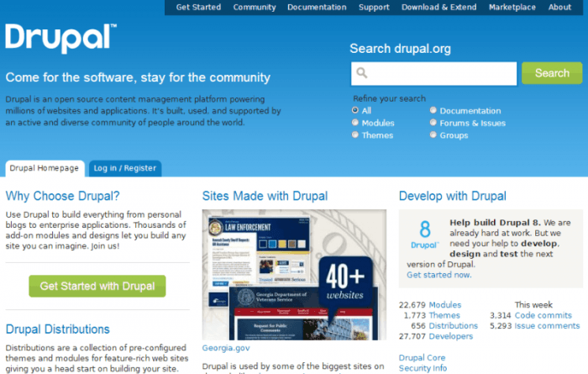The width and height of the screenshot is (588, 374).
Task: Click the 'Refine your search' label
Action: click(x=389, y=98)
